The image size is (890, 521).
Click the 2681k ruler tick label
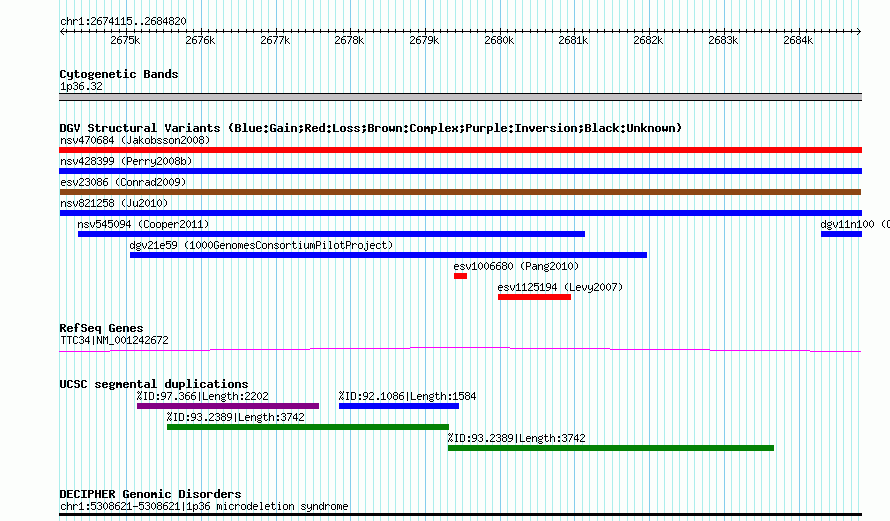point(573,40)
